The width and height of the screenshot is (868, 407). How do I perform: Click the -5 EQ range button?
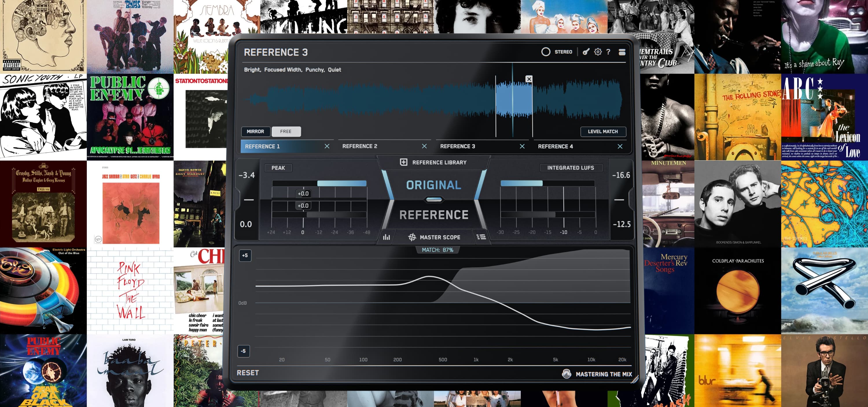[x=243, y=351]
